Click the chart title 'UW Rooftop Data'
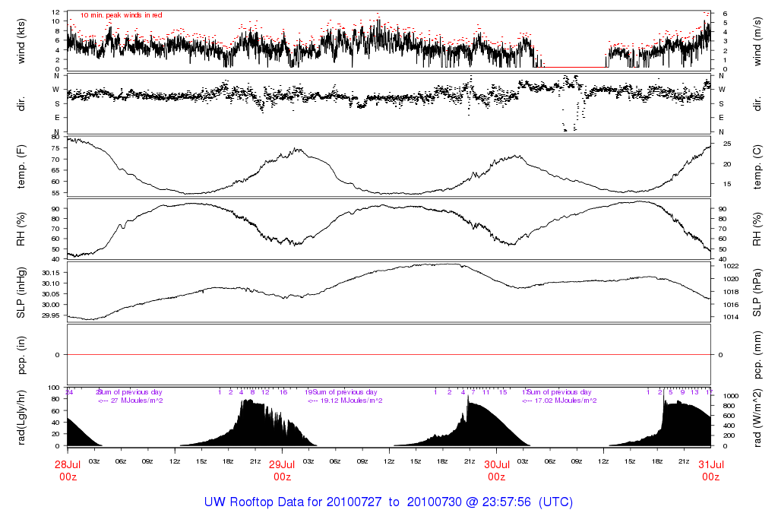 pos(264,502)
